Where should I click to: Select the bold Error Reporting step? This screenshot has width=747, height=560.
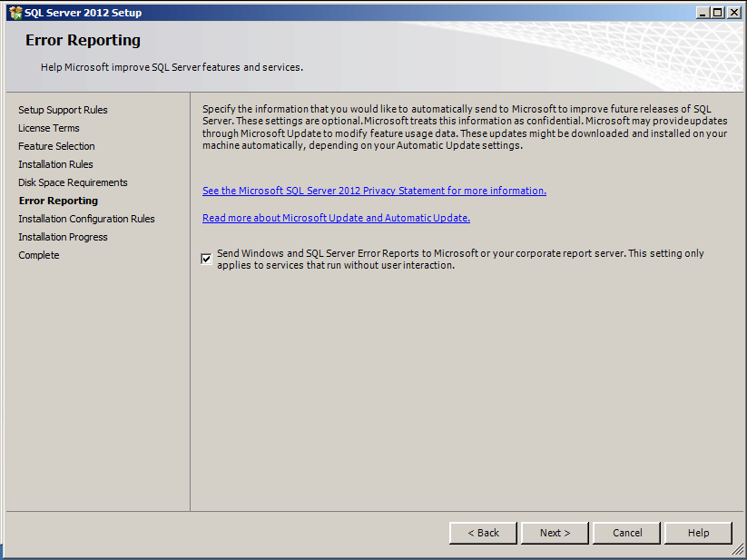[58, 201]
